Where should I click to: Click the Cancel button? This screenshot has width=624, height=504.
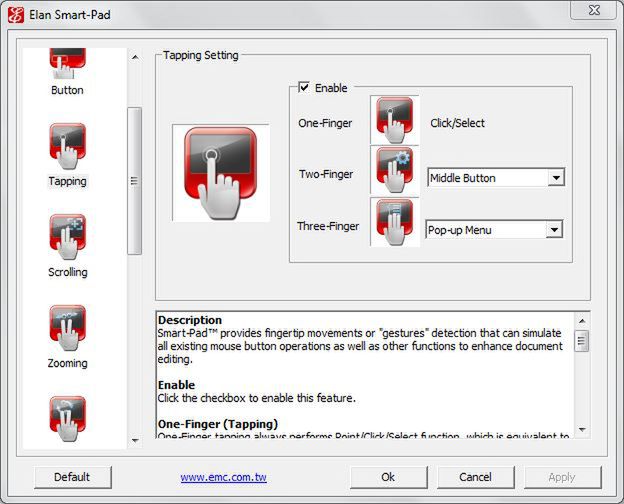[476, 477]
